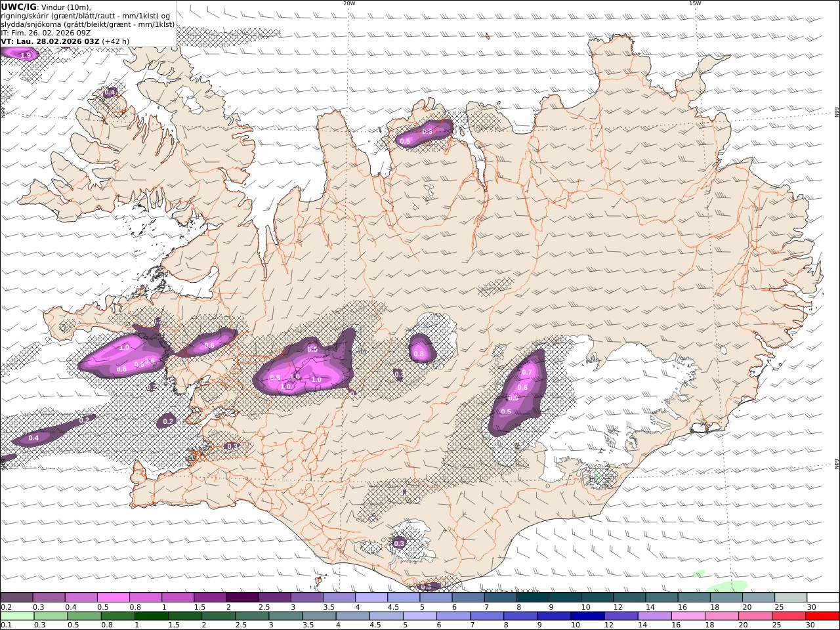Viewport: 840px width, 630px height.
Task: Click the bright red 30 rain swatch
Action: 822,616
